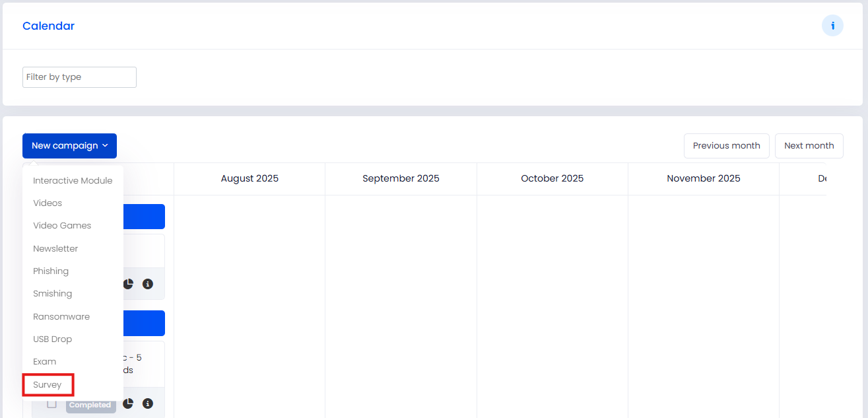The height and width of the screenshot is (418, 868).
Task: Select the Newsletter campaign option
Action: coord(55,248)
